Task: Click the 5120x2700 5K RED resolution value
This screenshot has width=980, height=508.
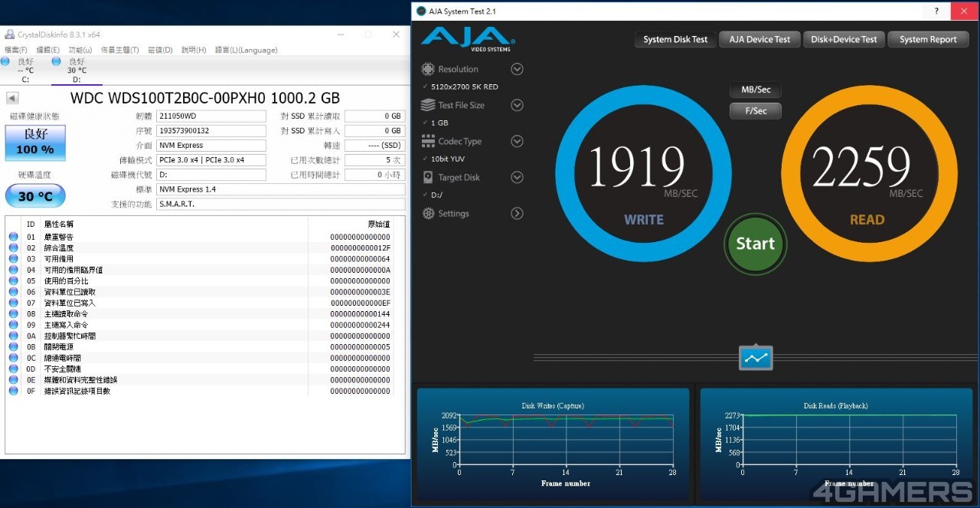Action: (465, 87)
